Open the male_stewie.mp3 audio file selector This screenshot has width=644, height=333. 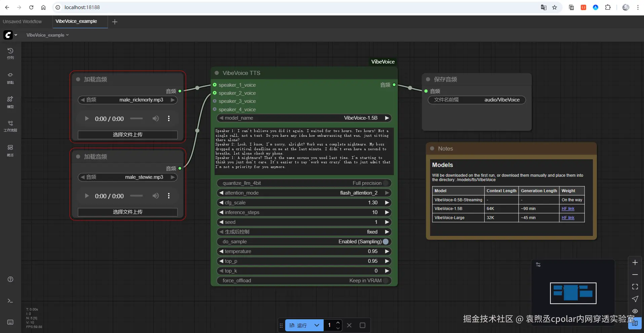click(127, 177)
